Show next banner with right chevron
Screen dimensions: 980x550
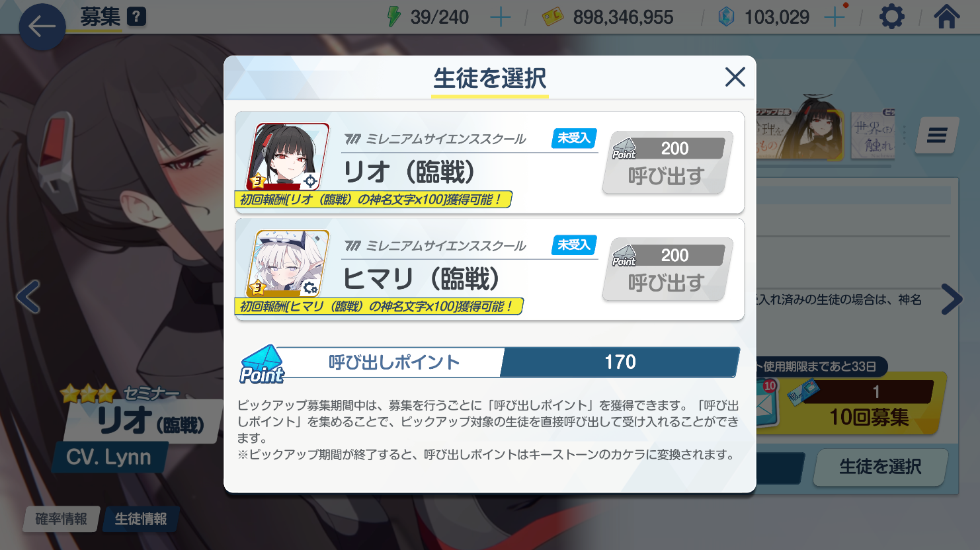(952, 299)
